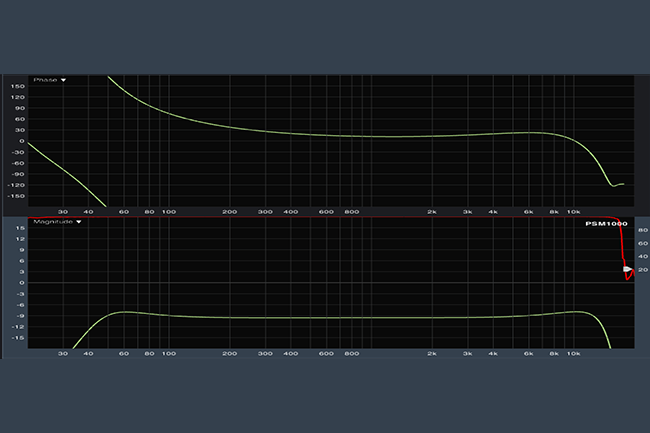The image size is (650, 433).
Task: Open the Magnitude plot dropdown arrow
Action: 78,222
